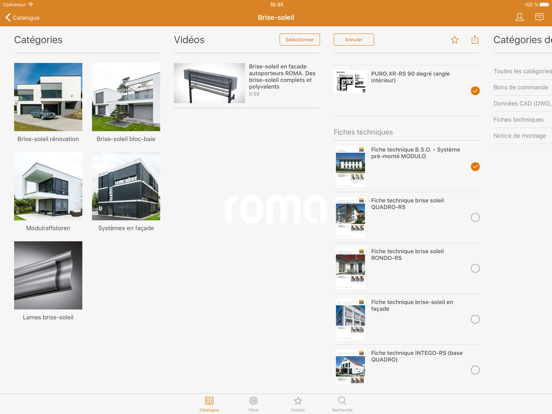Filter by Données CAD
Viewport: 552px width, 414px height.
(522, 104)
